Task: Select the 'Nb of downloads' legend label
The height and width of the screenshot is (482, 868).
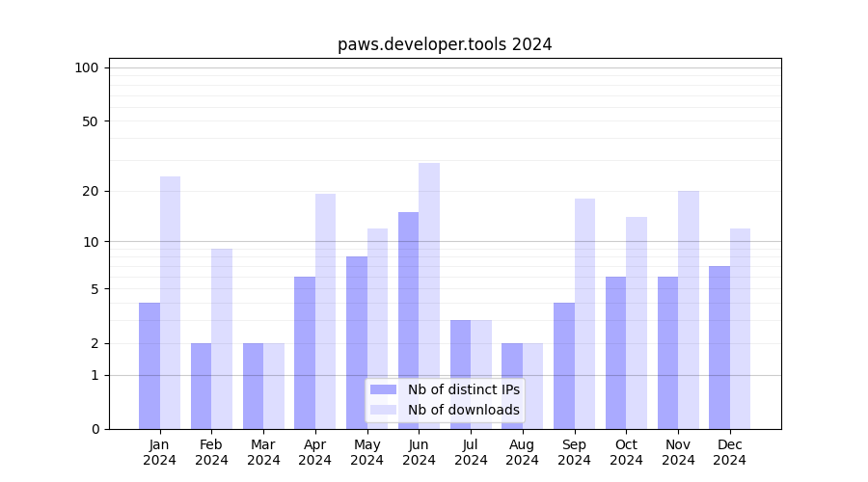Action: coord(463,410)
